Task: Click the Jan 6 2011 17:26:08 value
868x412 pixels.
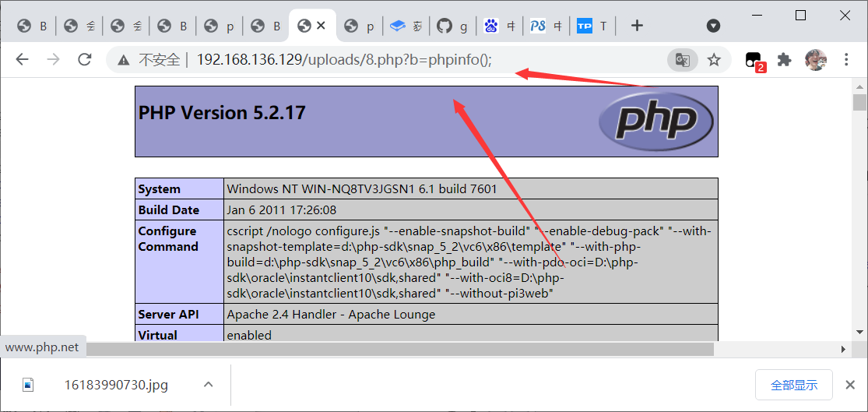Action: tap(282, 210)
